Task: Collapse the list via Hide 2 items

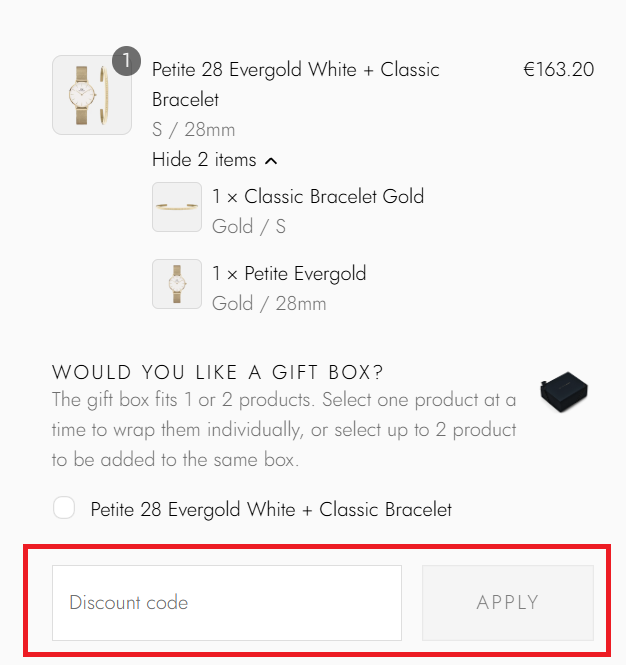Action: [x=204, y=160]
